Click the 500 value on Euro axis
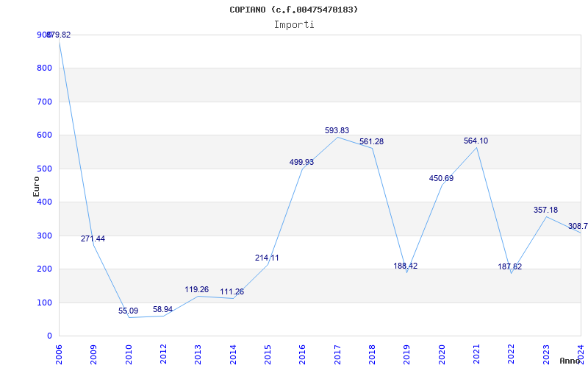Screen dimensions: 588x368 point(44,169)
